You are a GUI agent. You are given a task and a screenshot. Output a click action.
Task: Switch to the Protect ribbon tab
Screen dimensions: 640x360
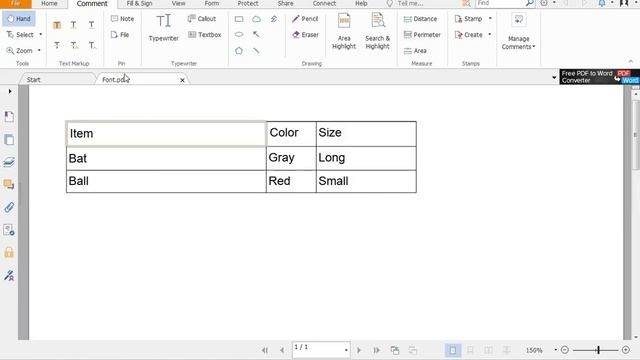pyautogui.click(x=248, y=3)
